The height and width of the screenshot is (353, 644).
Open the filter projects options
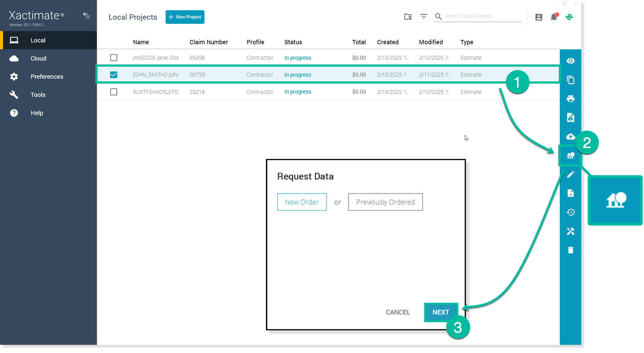tap(423, 16)
